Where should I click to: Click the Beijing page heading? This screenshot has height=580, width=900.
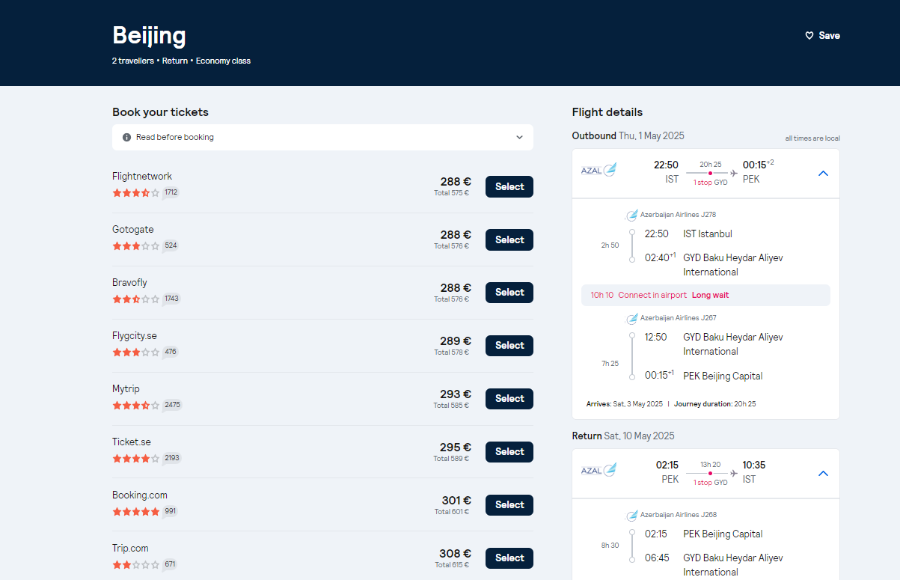click(149, 36)
